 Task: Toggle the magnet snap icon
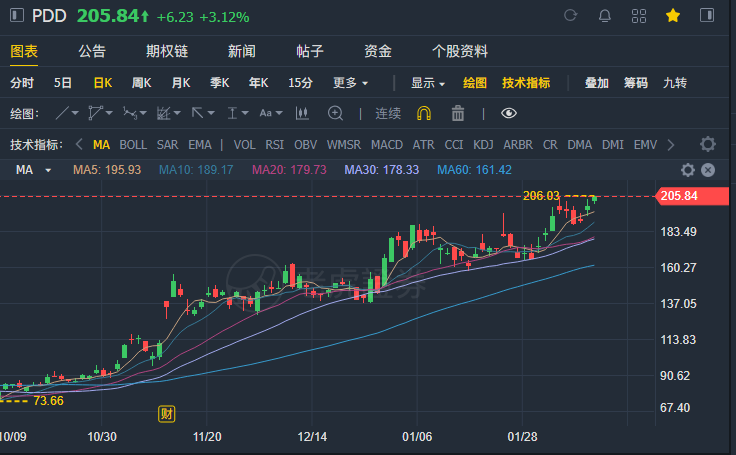(424, 113)
